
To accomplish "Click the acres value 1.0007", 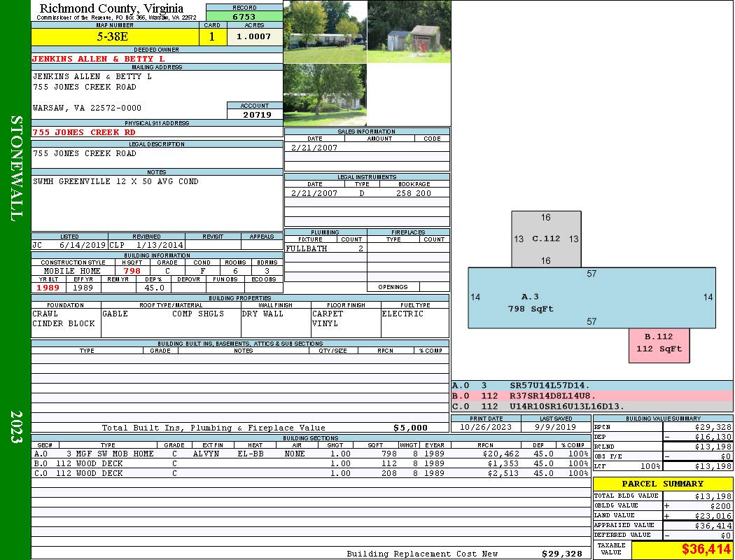I will (x=254, y=37).
